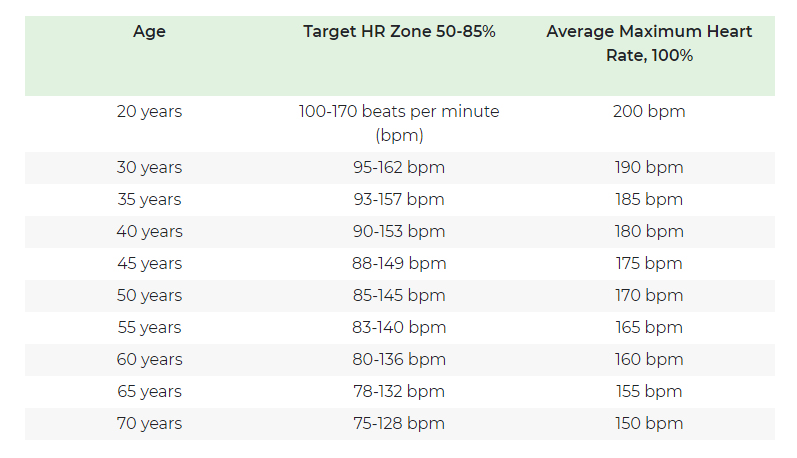Select the 165 bpm maximum value
This screenshot has width=797, height=458.
pyautogui.click(x=649, y=328)
